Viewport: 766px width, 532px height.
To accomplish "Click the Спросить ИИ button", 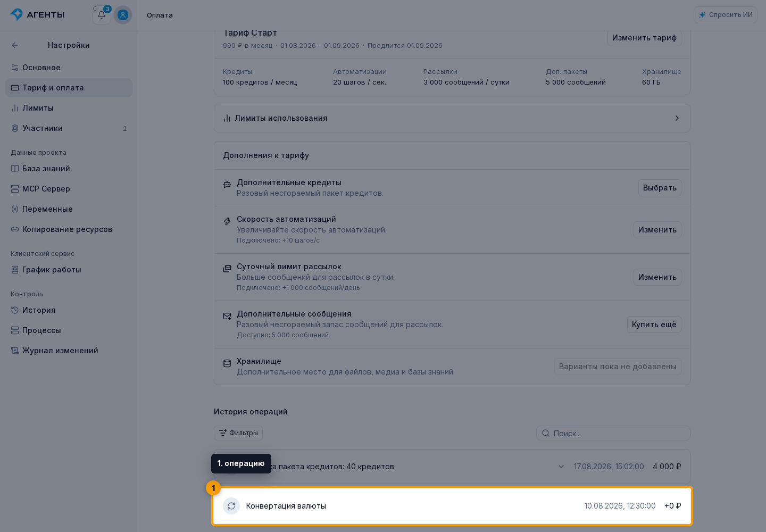I will (726, 15).
